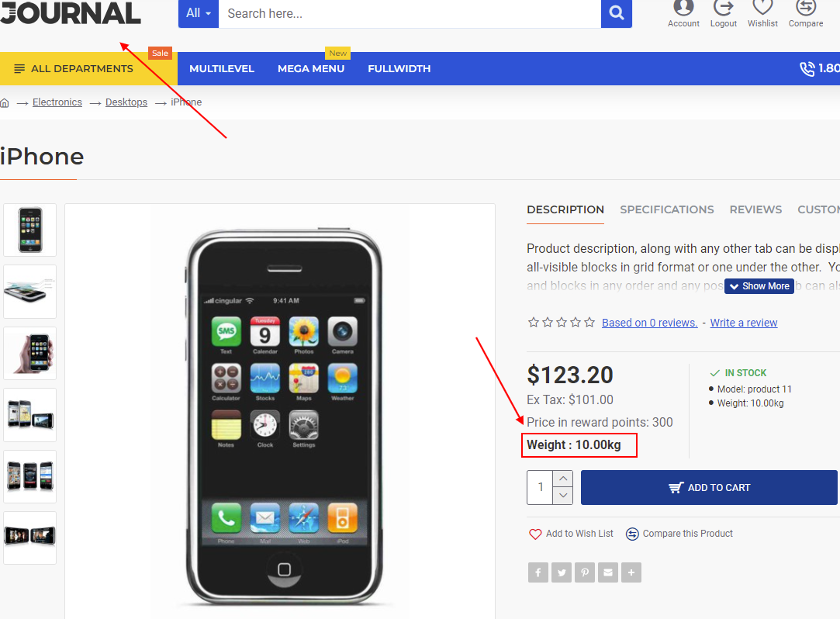Select the hand-held iPhone thumbnail

point(30,353)
